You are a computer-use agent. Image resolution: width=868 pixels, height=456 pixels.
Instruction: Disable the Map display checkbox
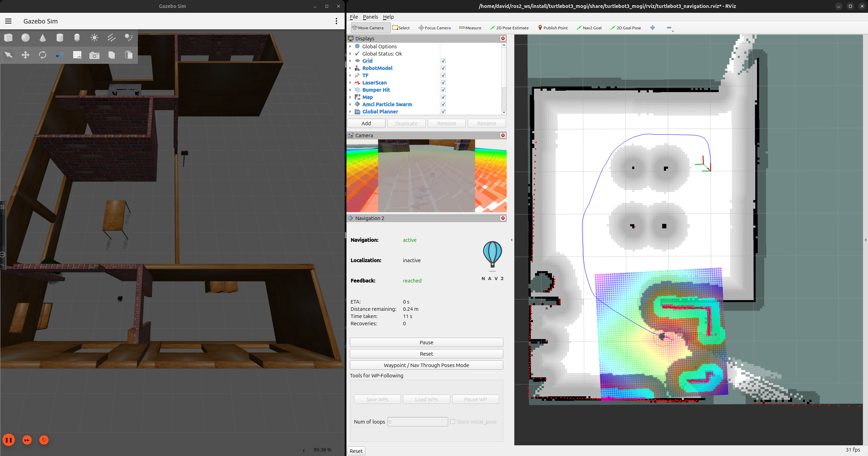point(443,97)
